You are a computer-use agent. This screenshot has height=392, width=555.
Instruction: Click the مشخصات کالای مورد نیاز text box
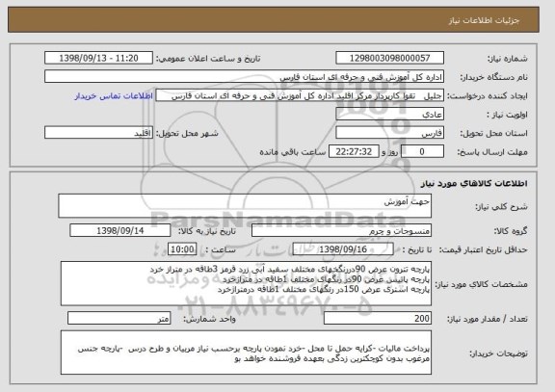click(246, 284)
